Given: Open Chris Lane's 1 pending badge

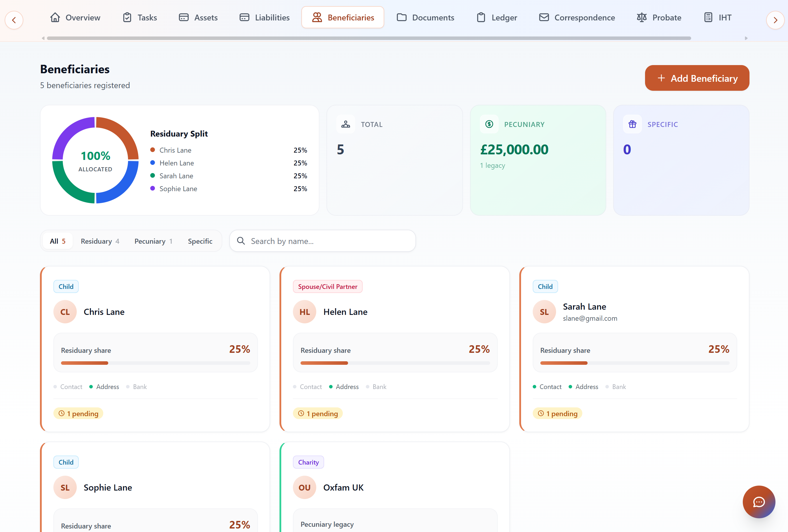Looking at the screenshot, I should 78,413.
